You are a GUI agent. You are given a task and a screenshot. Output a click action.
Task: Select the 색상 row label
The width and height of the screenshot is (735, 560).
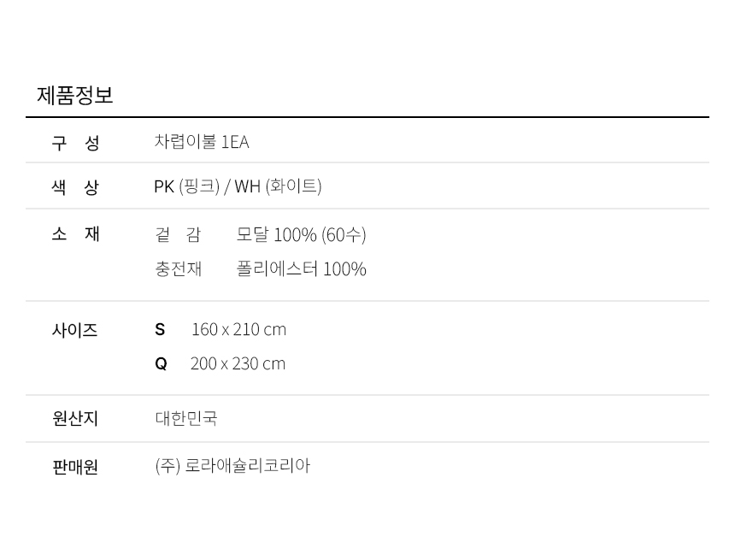pyautogui.click(x=75, y=187)
